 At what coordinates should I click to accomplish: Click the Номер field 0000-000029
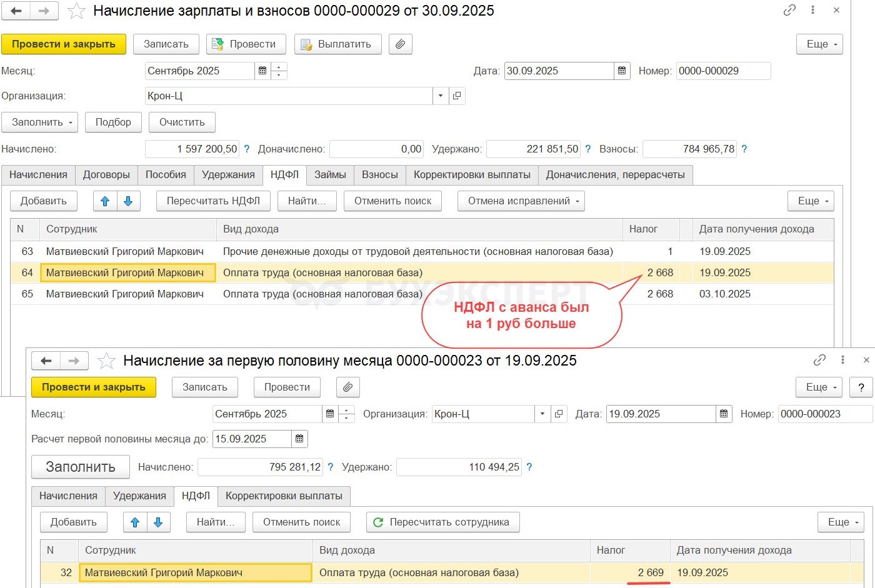coord(723,71)
